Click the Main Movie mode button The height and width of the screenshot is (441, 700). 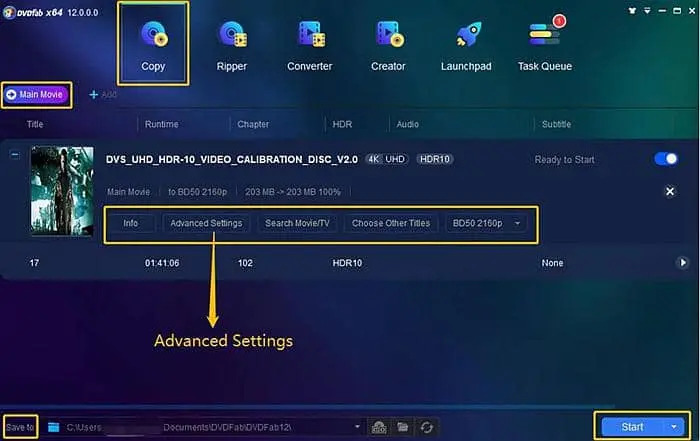[x=37, y=95]
